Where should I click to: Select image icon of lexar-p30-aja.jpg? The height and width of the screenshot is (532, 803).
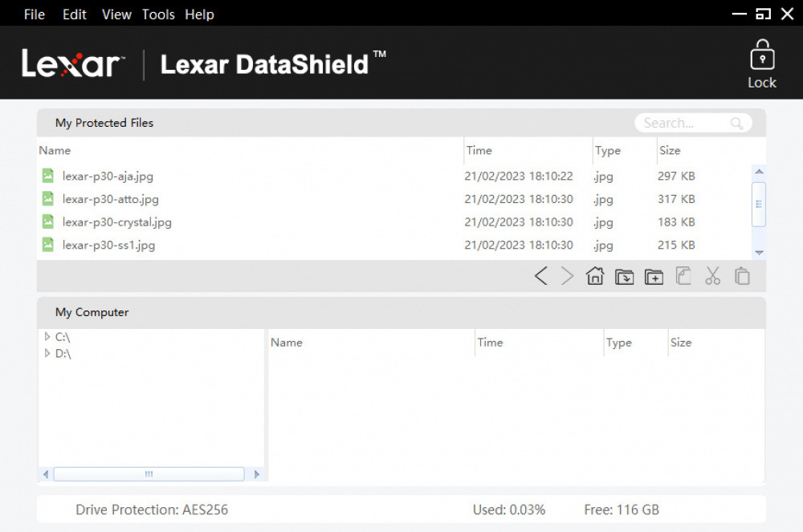coord(47,176)
